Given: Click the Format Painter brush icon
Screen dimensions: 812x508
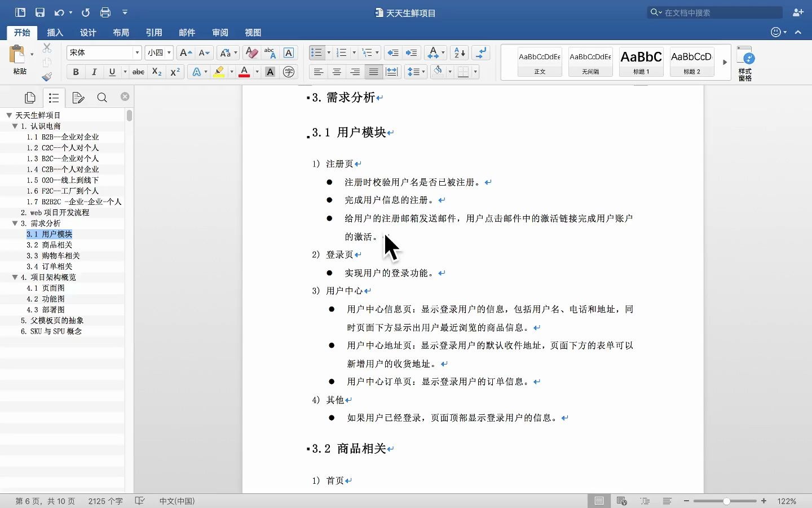Looking at the screenshot, I should point(47,76).
